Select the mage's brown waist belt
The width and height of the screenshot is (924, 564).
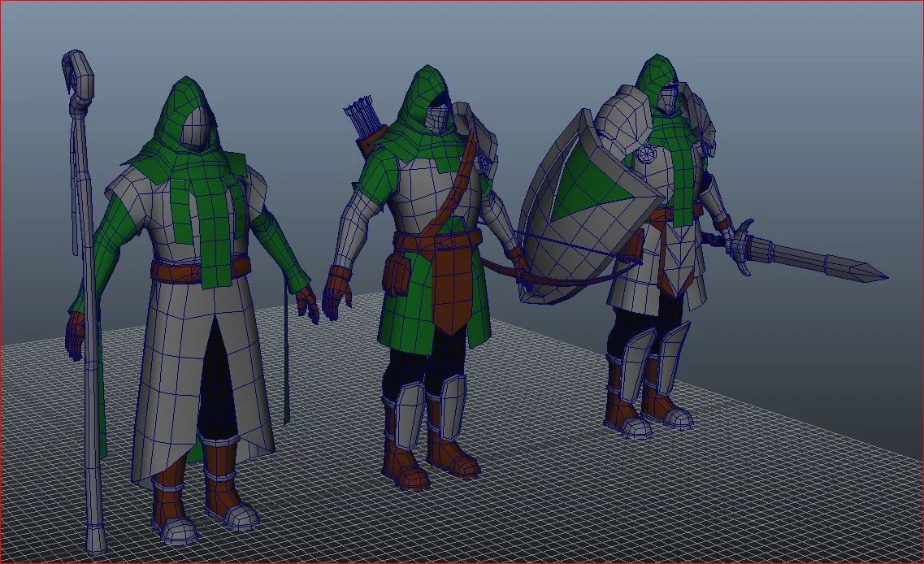201,270
